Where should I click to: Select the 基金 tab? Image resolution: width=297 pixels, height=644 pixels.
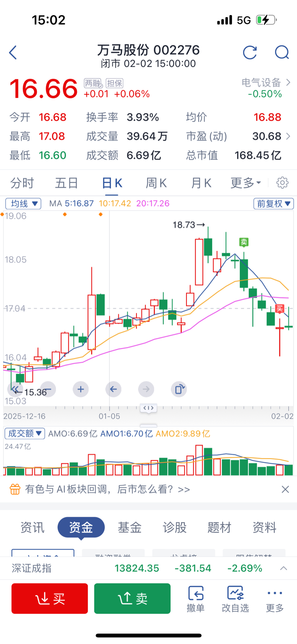pyautogui.click(x=130, y=527)
